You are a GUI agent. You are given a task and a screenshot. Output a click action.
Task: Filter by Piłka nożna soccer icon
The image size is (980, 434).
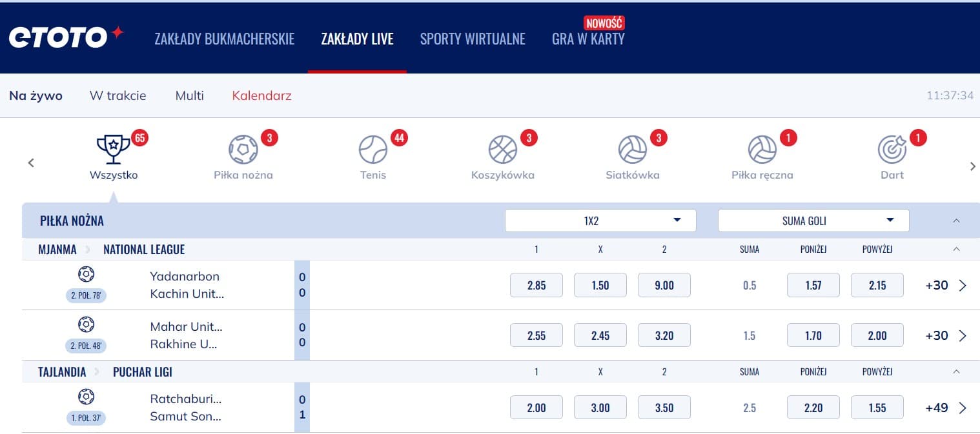pyautogui.click(x=243, y=150)
